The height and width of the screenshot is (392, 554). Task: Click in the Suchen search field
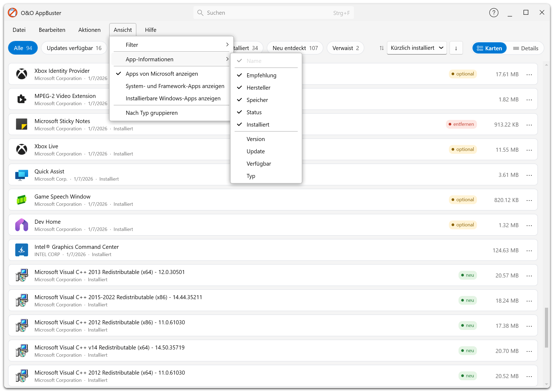tap(273, 13)
